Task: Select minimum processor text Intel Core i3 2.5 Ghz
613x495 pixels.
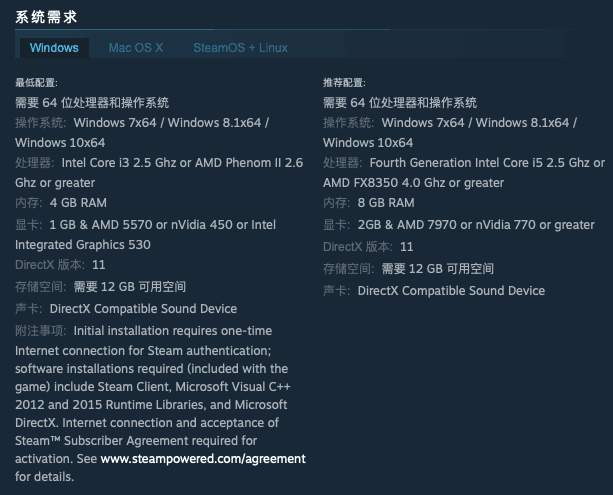Action: point(119,163)
